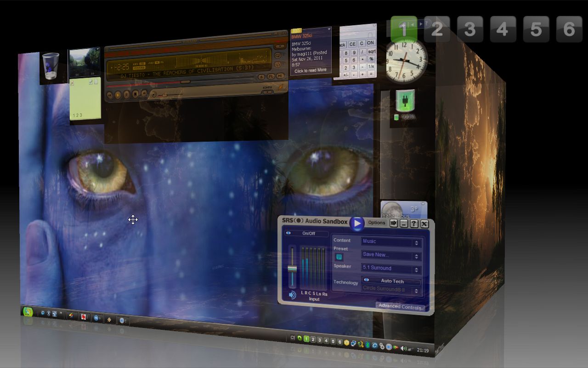Image resolution: width=588 pixels, height=368 pixels.
Task: Open the Speaker dropdown set to 5.1 Surround
Action: (391, 268)
